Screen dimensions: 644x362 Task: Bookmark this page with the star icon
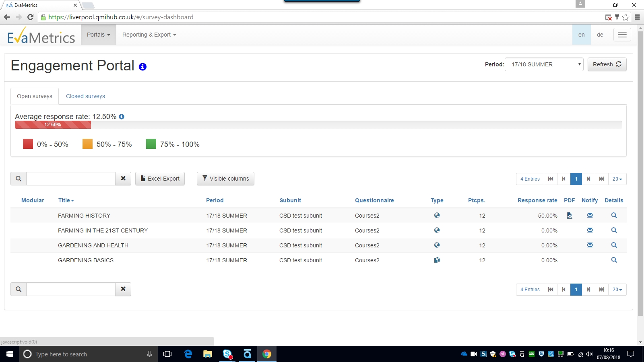point(625,17)
